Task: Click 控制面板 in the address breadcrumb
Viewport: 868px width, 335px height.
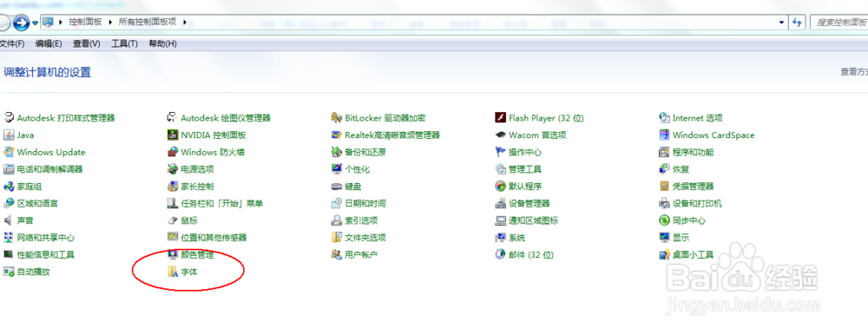Action: pyautogui.click(x=85, y=23)
